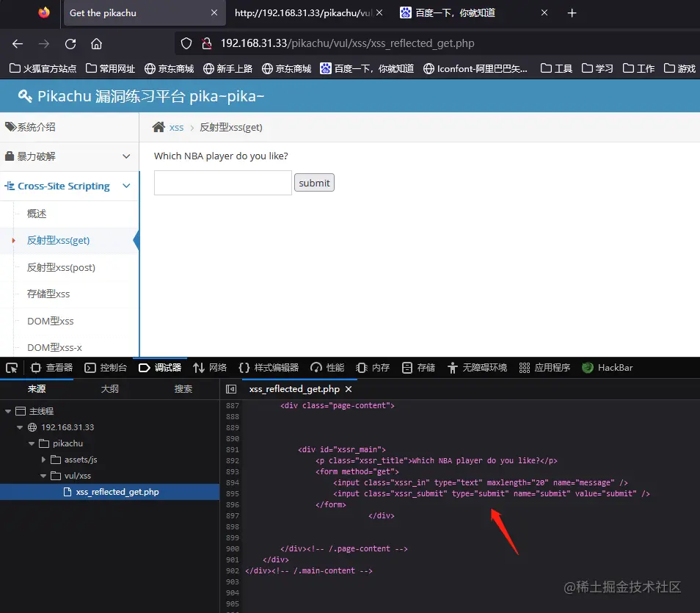The height and width of the screenshot is (613, 700).
Task: Open the 性能 performance panel
Action: pyautogui.click(x=327, y=368)
